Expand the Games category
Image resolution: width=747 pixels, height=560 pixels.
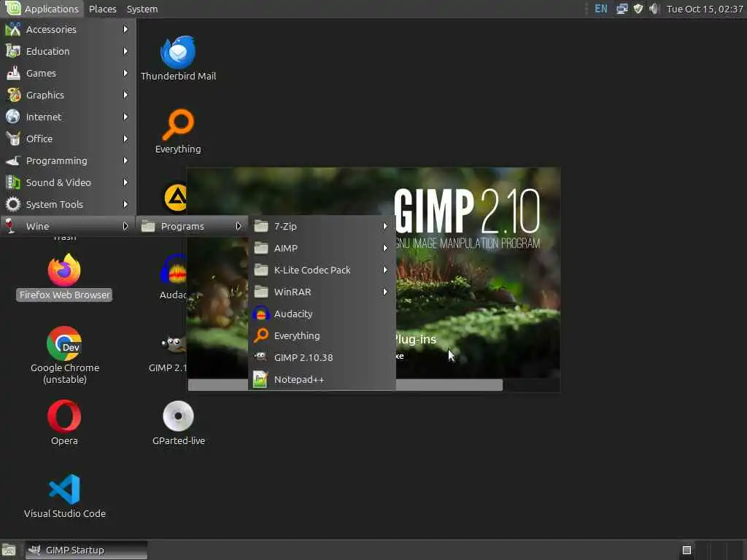(x=68, y=74)
